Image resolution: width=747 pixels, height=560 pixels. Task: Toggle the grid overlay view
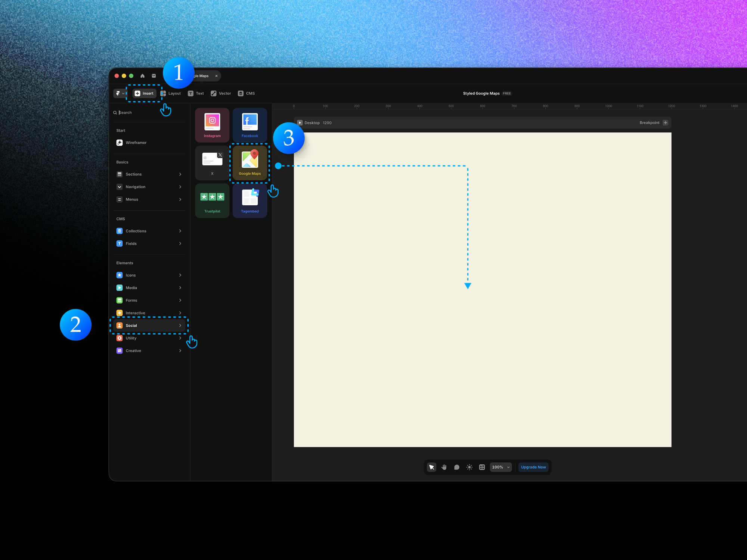pyautogui.click(x=482, y=467)
